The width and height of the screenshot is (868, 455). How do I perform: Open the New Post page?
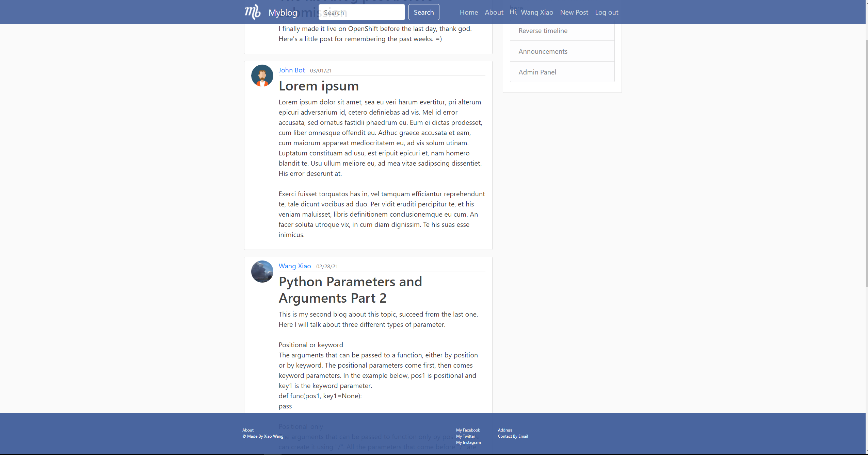(574, 12)
